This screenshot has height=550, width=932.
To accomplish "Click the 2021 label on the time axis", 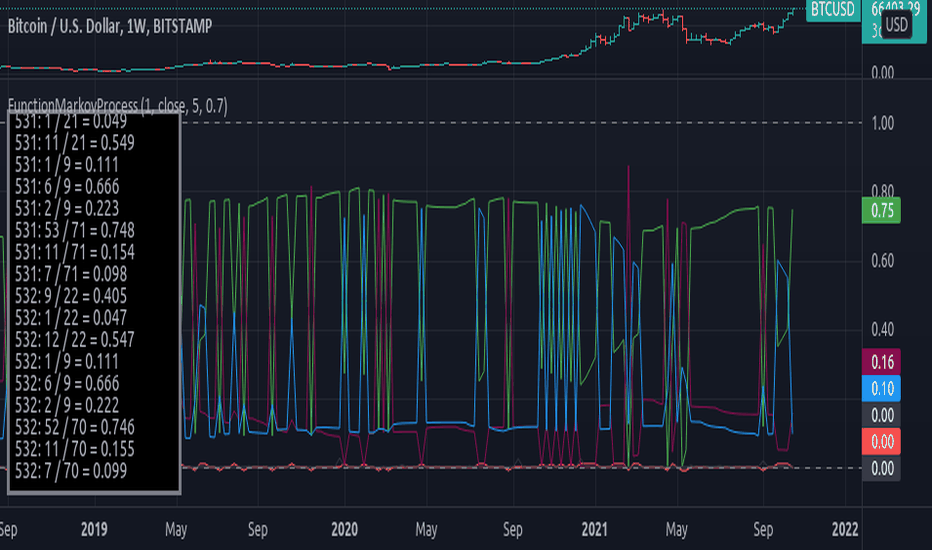I will pos(594,529).
